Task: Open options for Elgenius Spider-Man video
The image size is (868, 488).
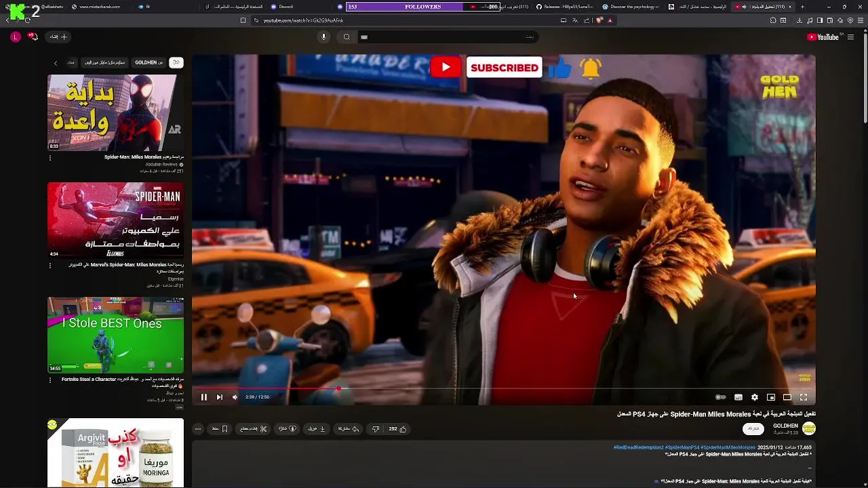Action: tap(50, 266)
